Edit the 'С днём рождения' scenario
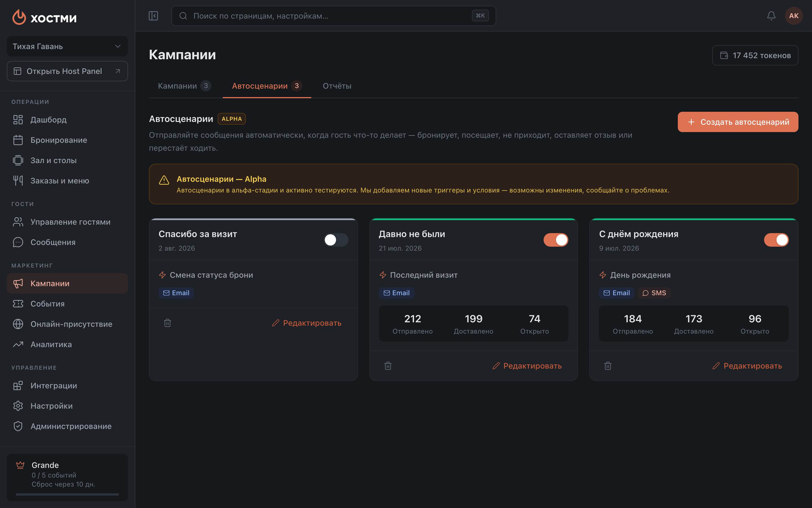Screen dimensions: 812x508 point(747,365)
